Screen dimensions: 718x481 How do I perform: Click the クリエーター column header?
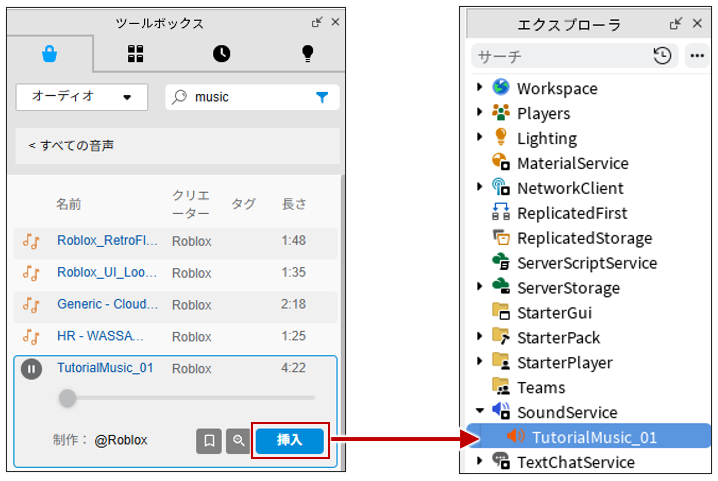[x=190, y=204]
